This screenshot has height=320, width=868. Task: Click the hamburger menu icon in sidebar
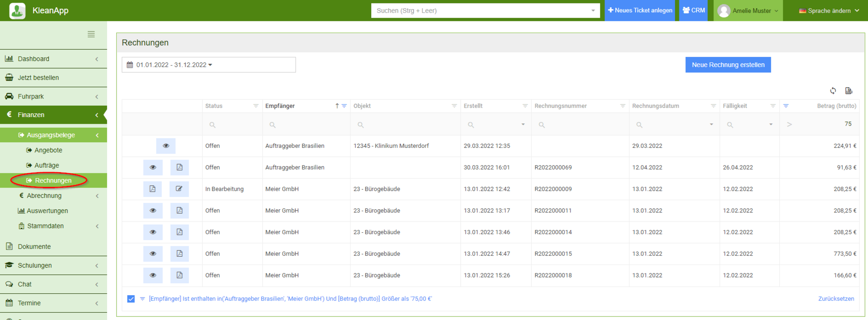[x=91, y=34]
